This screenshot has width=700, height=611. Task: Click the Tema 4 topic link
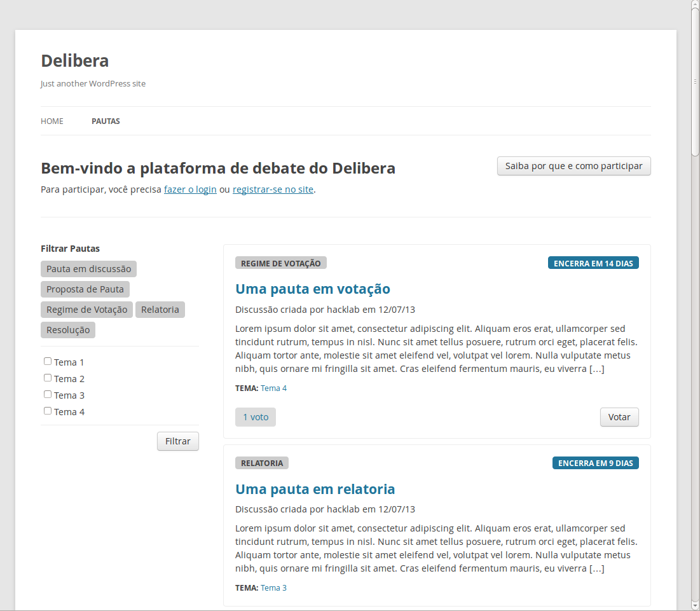(x=273, y=388)
